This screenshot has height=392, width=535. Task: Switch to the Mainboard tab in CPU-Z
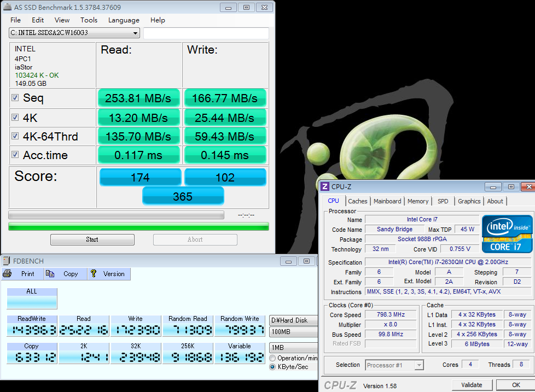(x=387, y=201)
